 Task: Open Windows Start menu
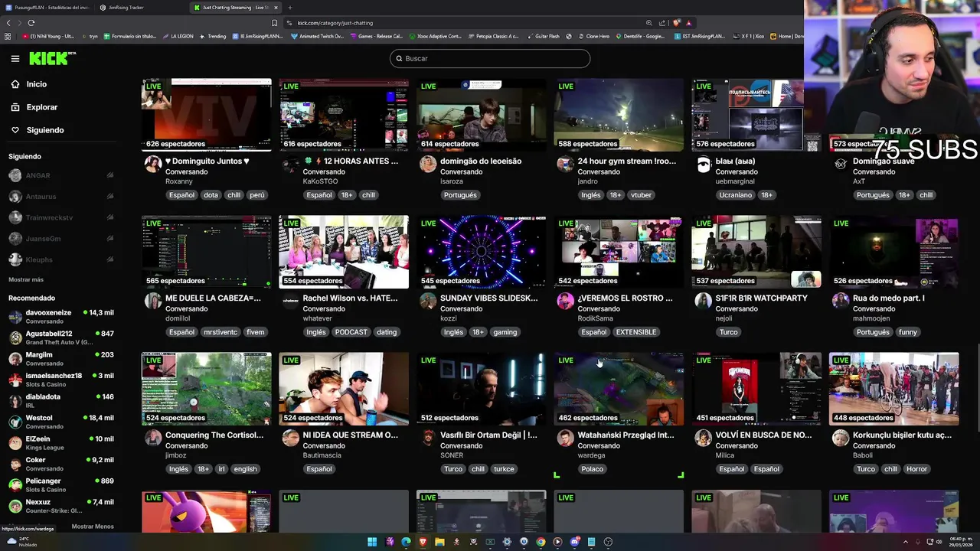tap(372, 542)
